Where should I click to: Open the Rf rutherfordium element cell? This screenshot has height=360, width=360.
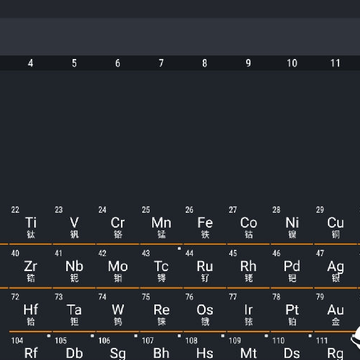(31, 347)
